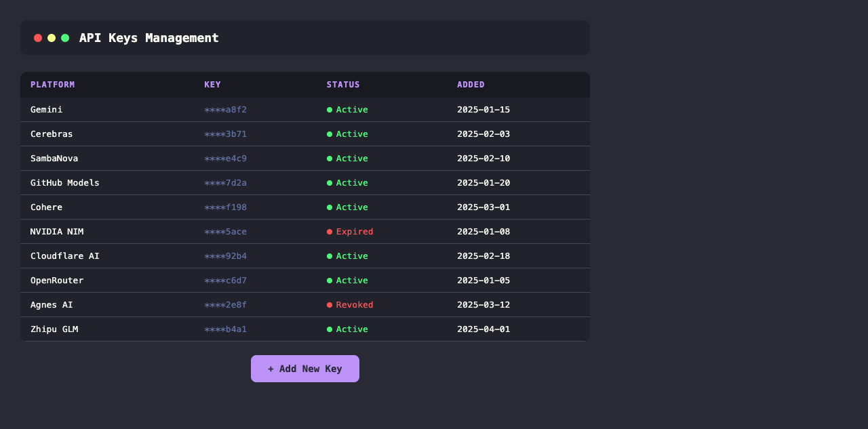Click the added date 2025-02-18
The width and height of the screenshot is (868, 429).
[x=484, y=256]
